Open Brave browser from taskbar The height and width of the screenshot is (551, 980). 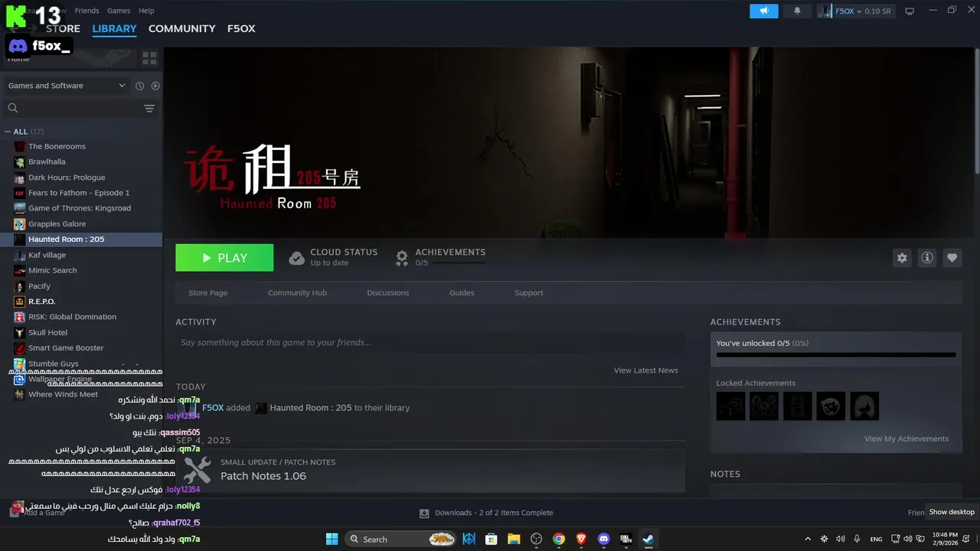coord(581,539)
